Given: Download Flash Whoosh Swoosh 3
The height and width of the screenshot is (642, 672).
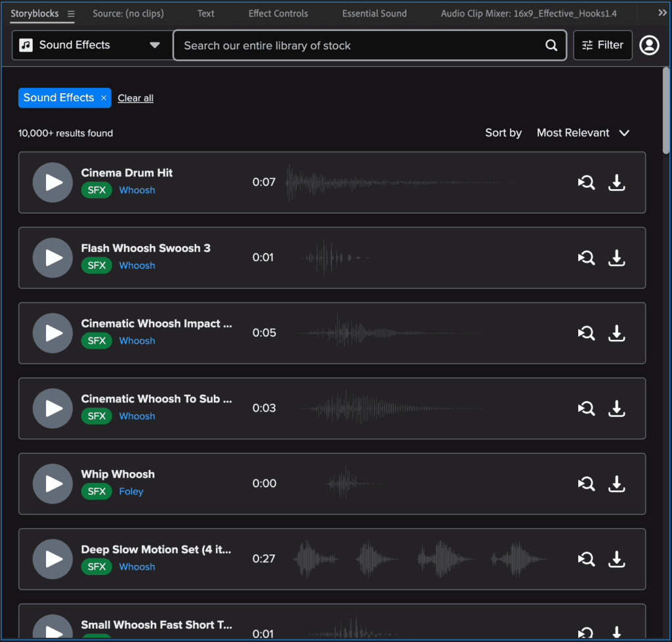Looking at the screenshot, I should [617, 258].
